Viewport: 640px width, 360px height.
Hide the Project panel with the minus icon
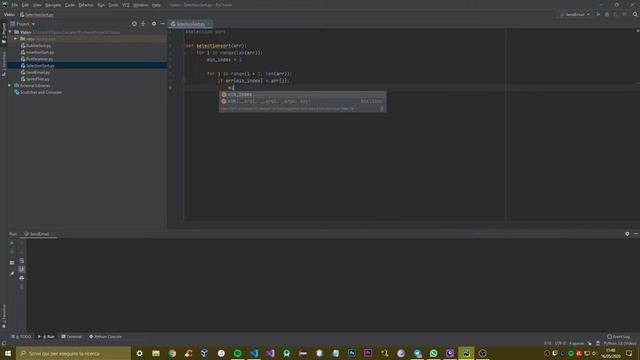click(x=162, y=24)
